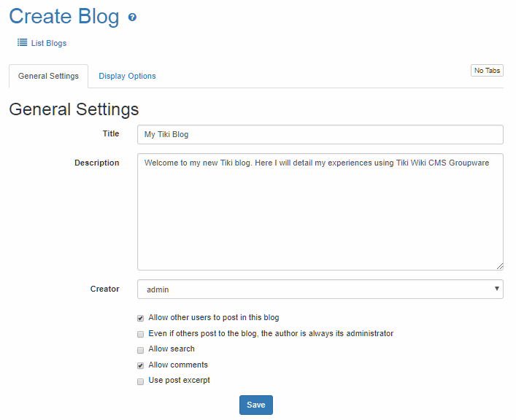Viewport: 516px width, 420px height.
Task: Click the Save button
Action: (x=255, y=405)
